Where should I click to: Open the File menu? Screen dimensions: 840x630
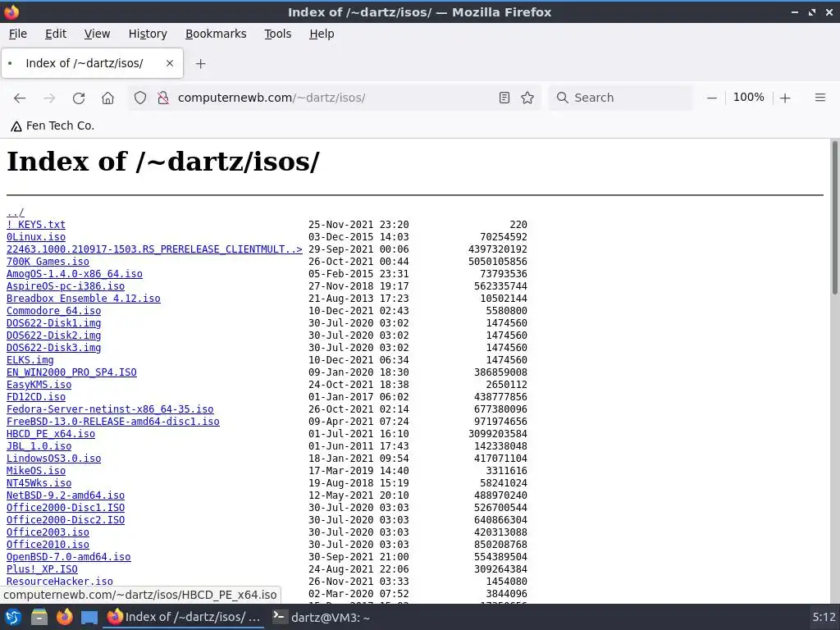(x=18, y=34)
